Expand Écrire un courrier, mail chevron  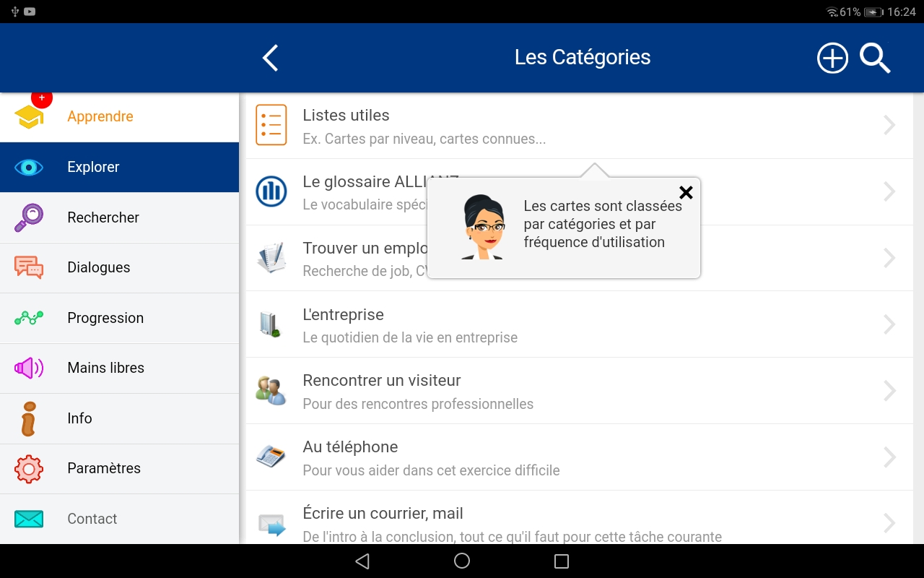pos(889,523)
